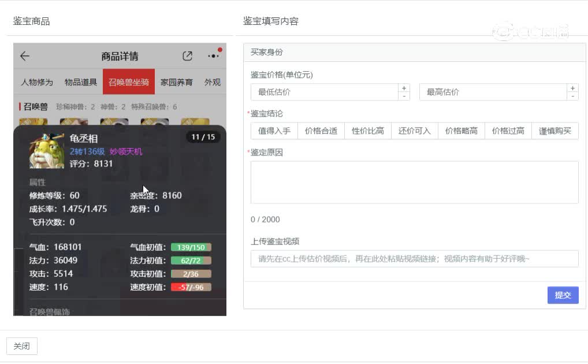Screen dimensions: 588x364
Task: Click the 11 / 15 page counter badge
Action: pyautogui.click(x=203, y=137)
